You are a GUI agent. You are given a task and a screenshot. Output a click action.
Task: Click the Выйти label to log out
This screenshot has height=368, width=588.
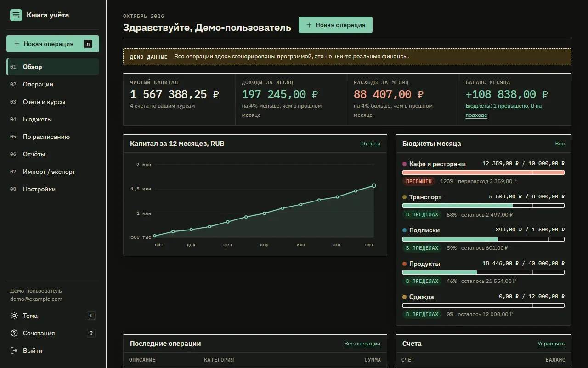click(33, 351)
